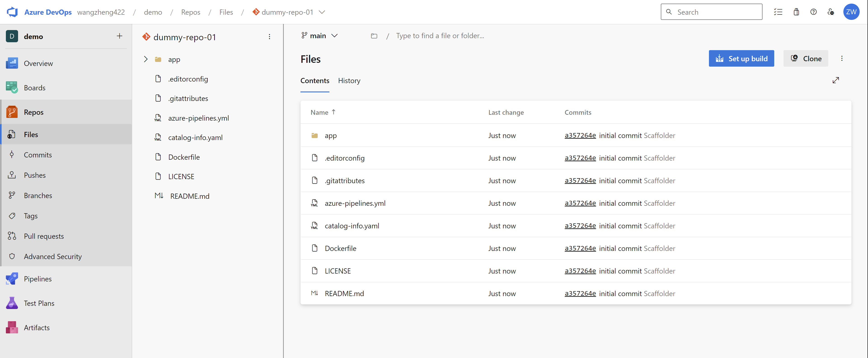Viewport: 868px width, 358px height.
Task: Click the Set up build button
Action: (x=741, y=58)
